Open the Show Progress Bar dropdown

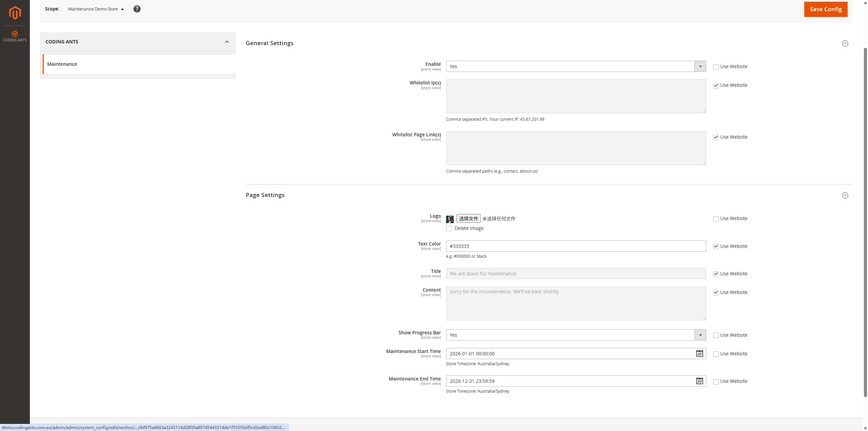coord(576,335)
